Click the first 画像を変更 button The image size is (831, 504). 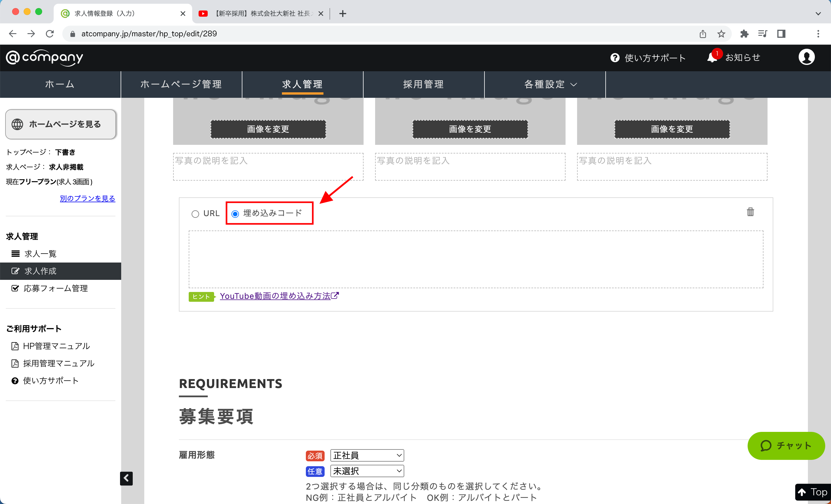[268, 129]
